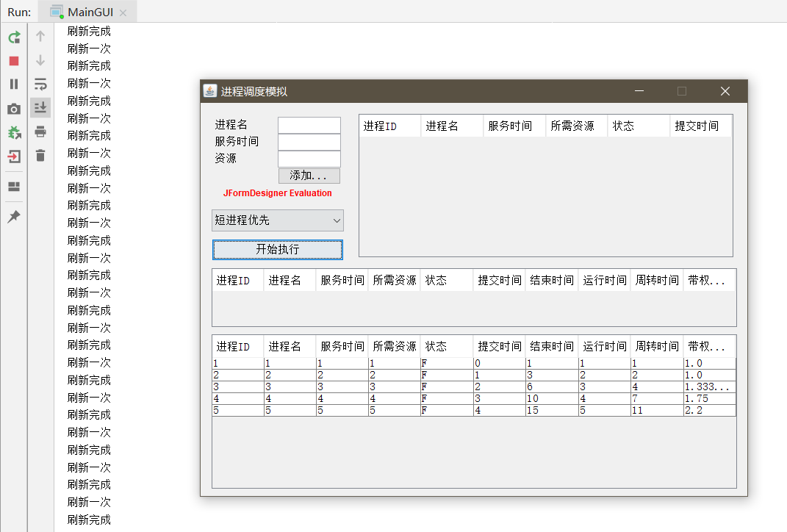Click the 1.75 weighted turnaround cell
Viewport: 787px width, 532px height.
click(x=710, y=398)
